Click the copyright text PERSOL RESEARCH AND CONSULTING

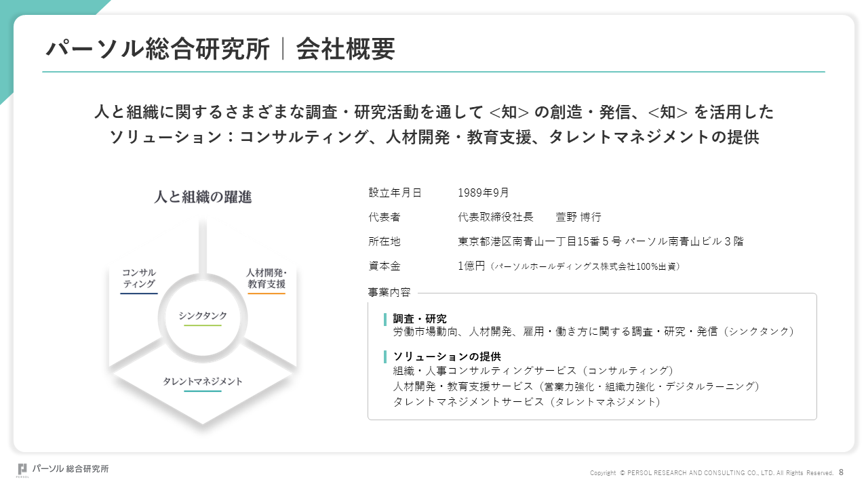(x=712, y=472)
